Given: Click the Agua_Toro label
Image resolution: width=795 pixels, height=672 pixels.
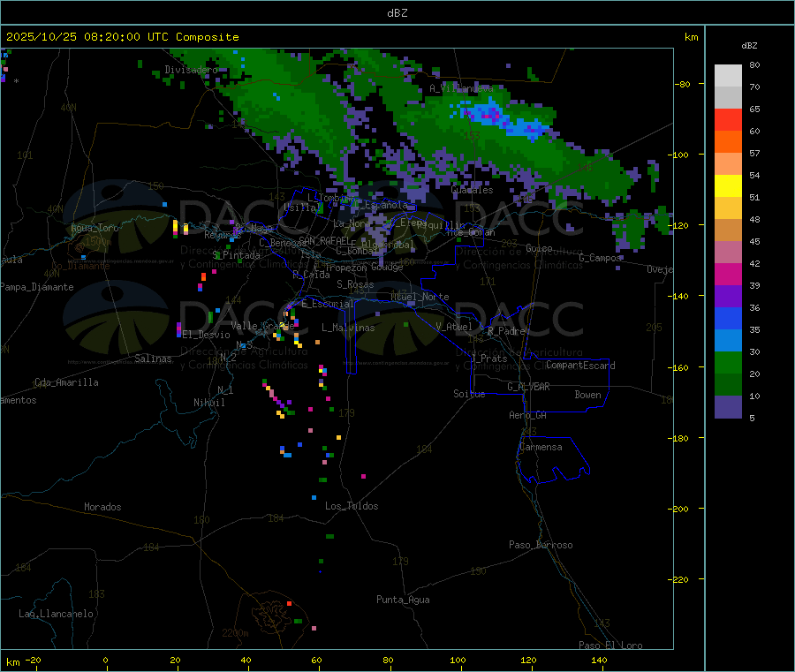Looking at the screenshot, I should [x=95, y=228].
